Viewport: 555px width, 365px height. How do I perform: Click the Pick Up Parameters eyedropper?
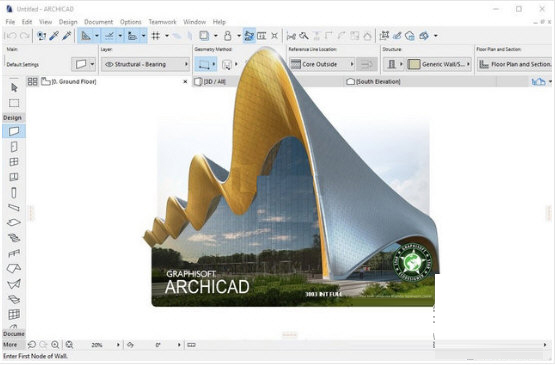click(54, 35)
